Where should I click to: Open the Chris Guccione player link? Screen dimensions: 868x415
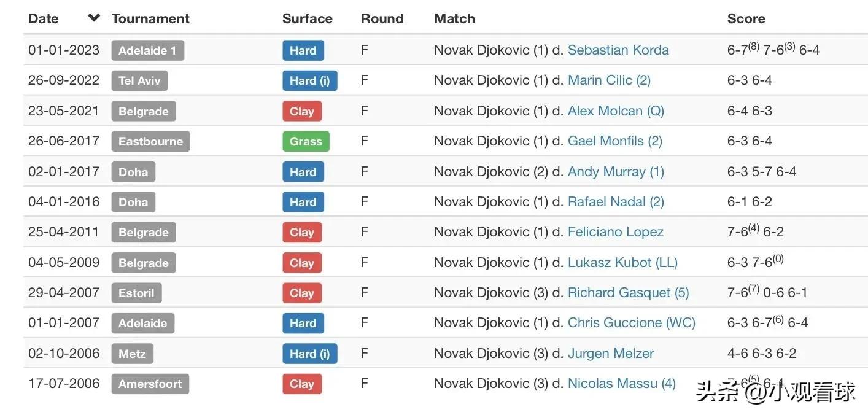click(x=632, y=322)
